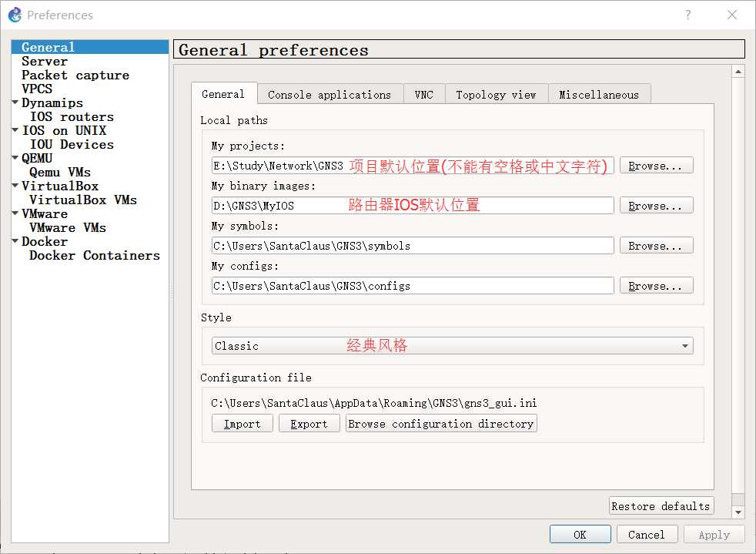The height and width of the screenshot is (554, 756).
Task: Select the VirtualBox tree entry
Action: 60,186
